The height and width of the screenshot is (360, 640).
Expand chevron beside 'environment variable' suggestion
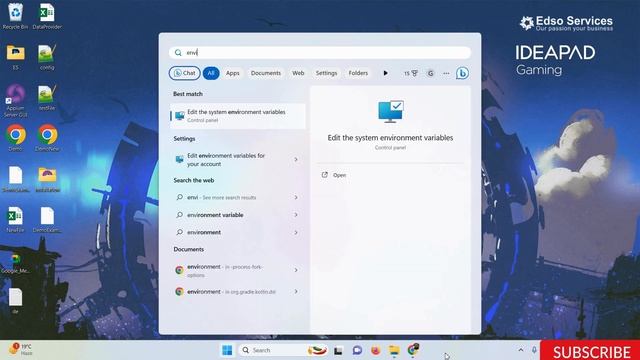pyautogui.click(x=296, y=215)
